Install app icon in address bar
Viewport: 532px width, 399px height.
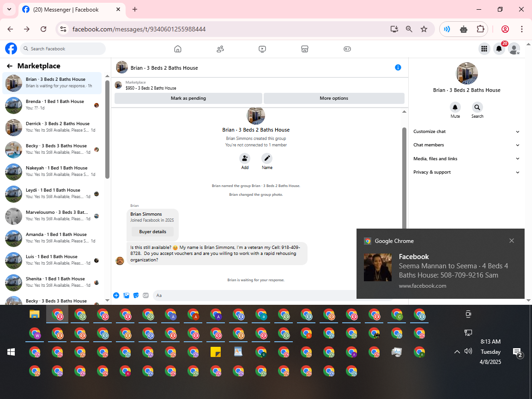(x=394, y=29)
